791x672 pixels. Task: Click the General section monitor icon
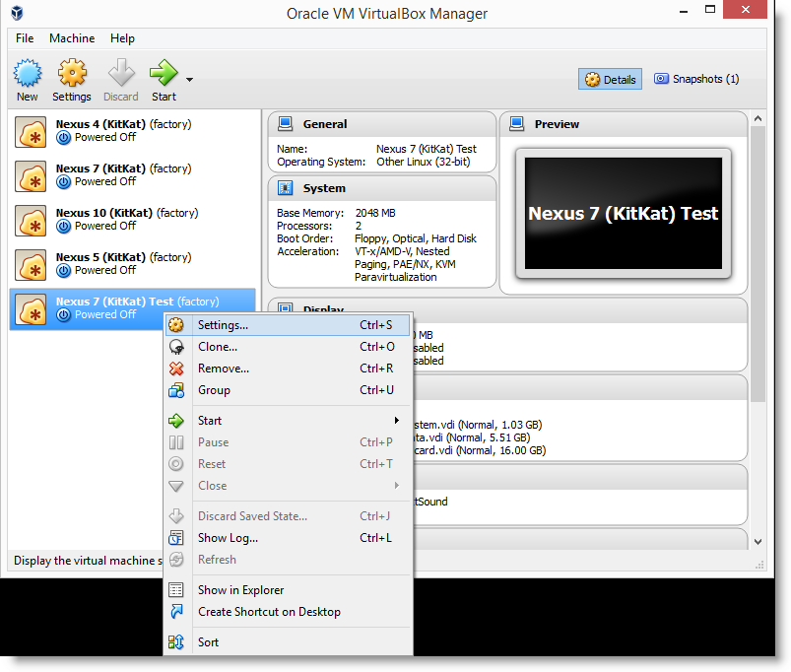pyautogui.click(x=286, y=124)
